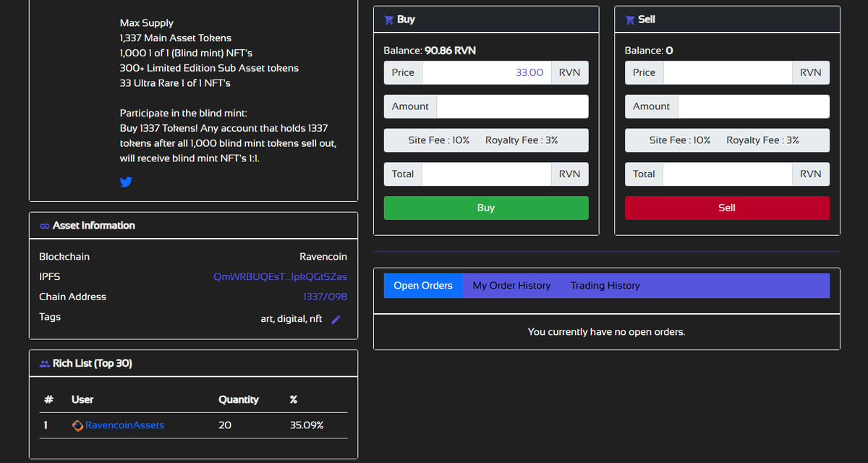The height and width of the screenshot is (463, 868).
Task: Click the '300+ Limited Edition Sub Asset tokens' line
Action: pos(209,68)
